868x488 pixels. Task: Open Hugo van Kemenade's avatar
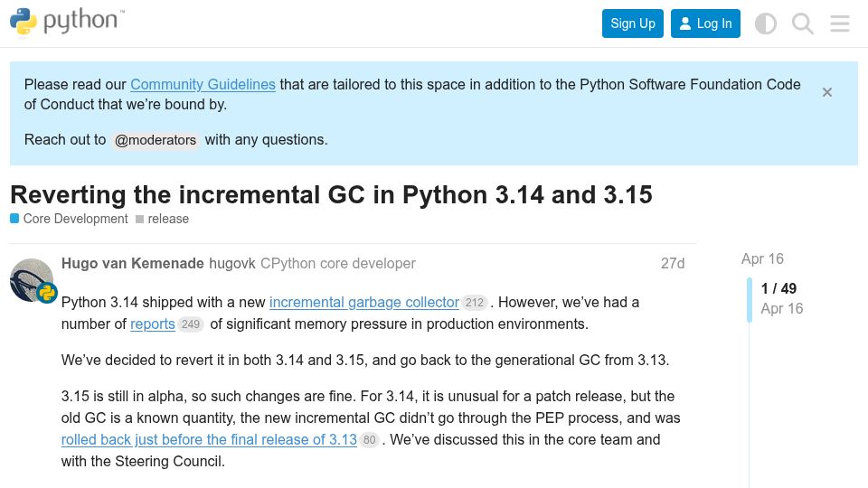32,280
